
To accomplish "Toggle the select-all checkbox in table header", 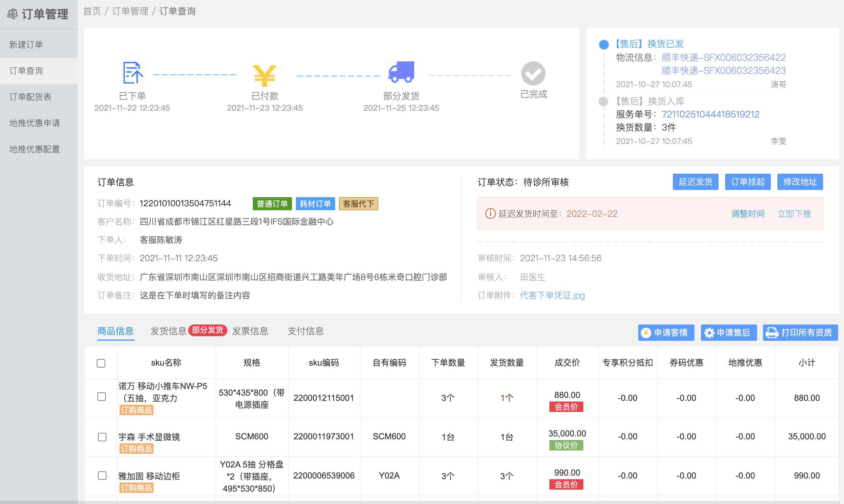I will tap(101, 363).
